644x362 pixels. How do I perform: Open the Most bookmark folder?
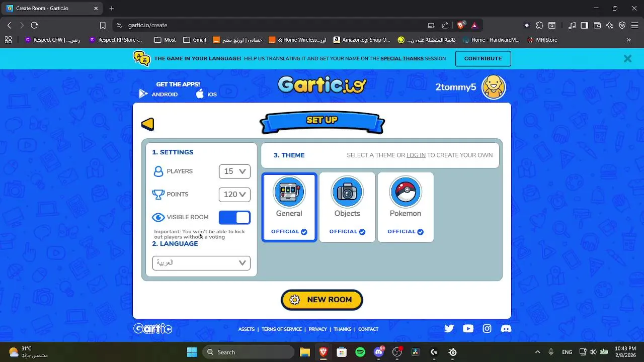coord(165,40)
